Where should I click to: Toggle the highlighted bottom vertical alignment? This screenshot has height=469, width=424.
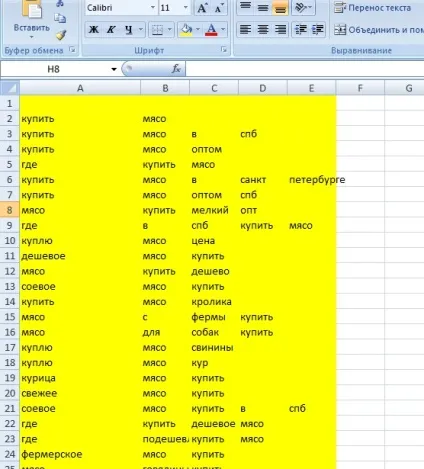pyautogui.click(x=280, y=7)
